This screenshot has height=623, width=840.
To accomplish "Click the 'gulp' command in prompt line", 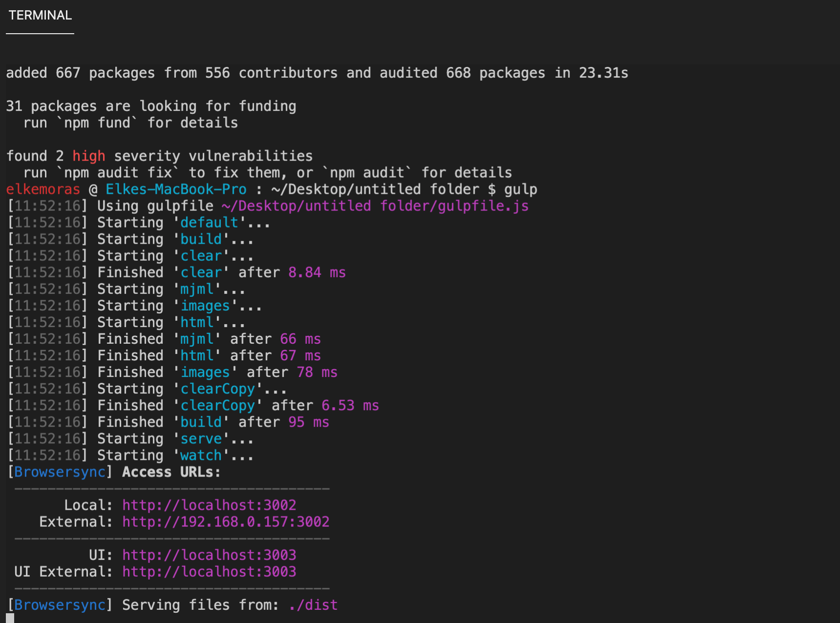I will (521, 189).
